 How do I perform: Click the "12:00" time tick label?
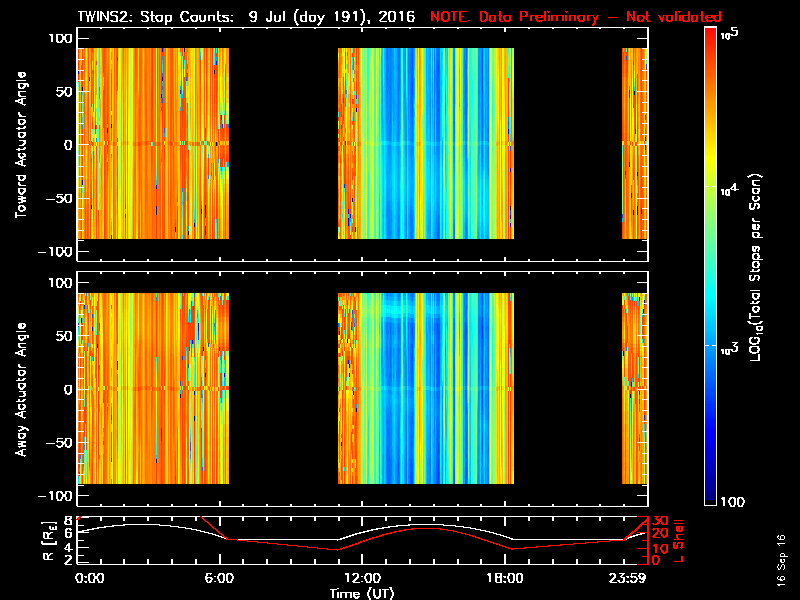coord(362,578)
